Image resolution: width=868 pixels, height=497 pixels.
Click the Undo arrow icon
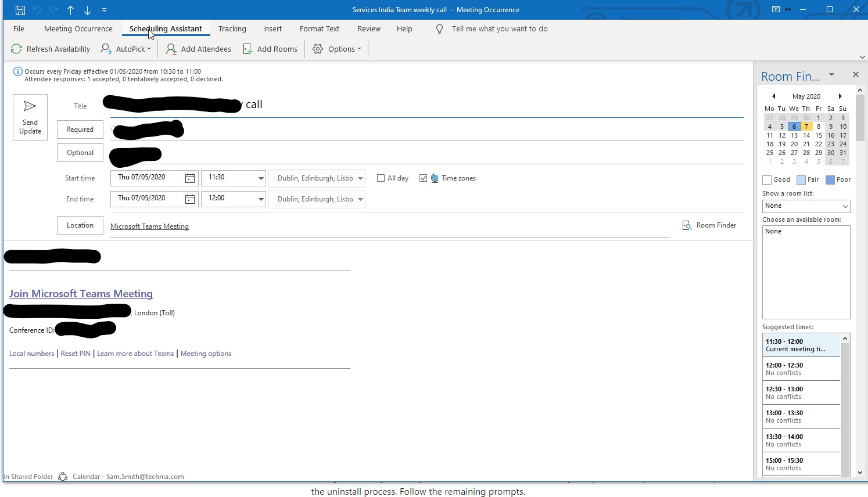coord(37,10)
